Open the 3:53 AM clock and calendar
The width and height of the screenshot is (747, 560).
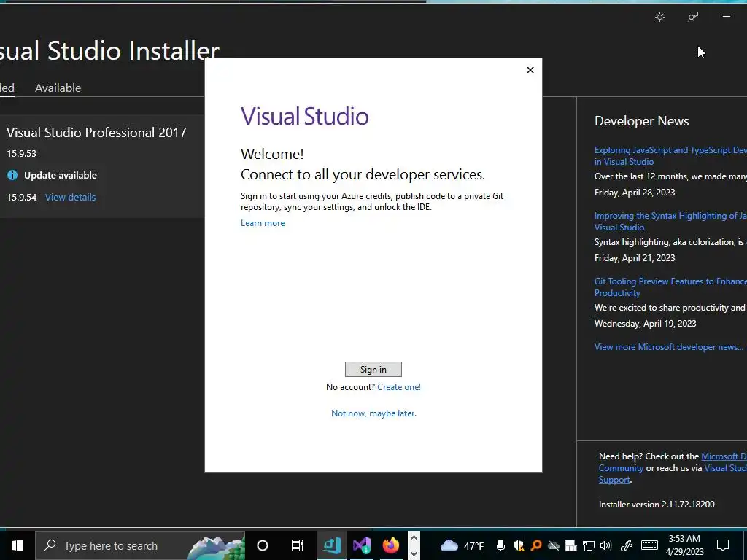tap(684, 545)
